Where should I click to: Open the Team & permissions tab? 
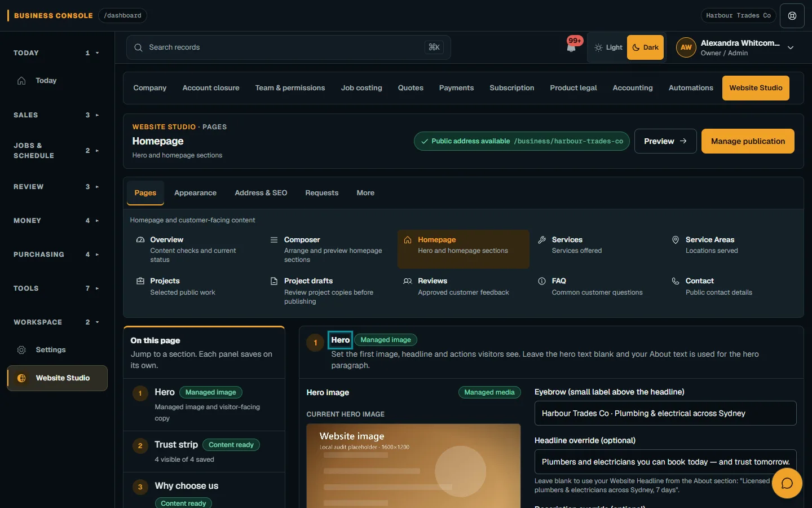(290, 88)
